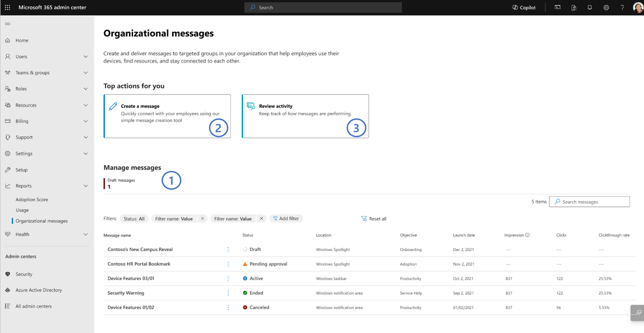Image resolution: width=644 pixels, height=333 pixels.
Task: Open the user profile avatar
Action: (637, 7)
